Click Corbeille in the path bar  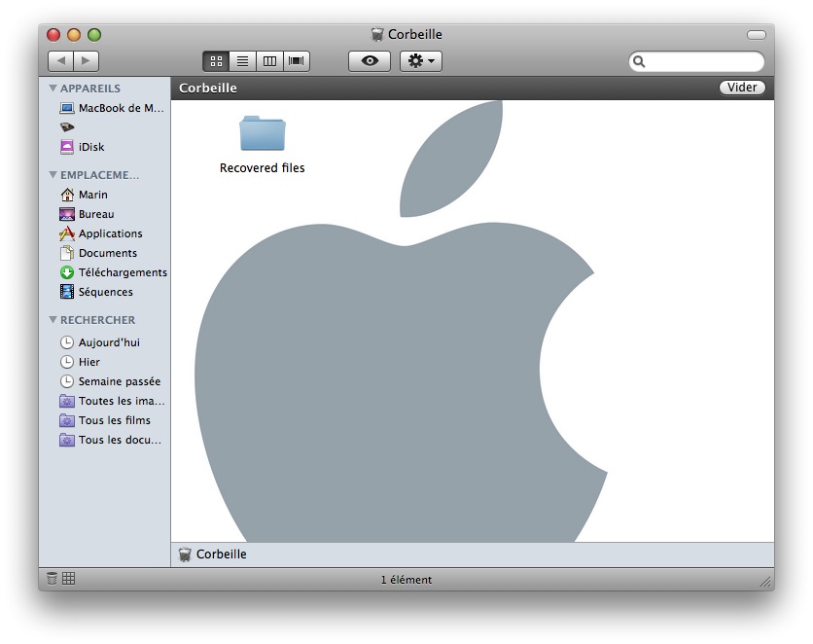(213, 555)
